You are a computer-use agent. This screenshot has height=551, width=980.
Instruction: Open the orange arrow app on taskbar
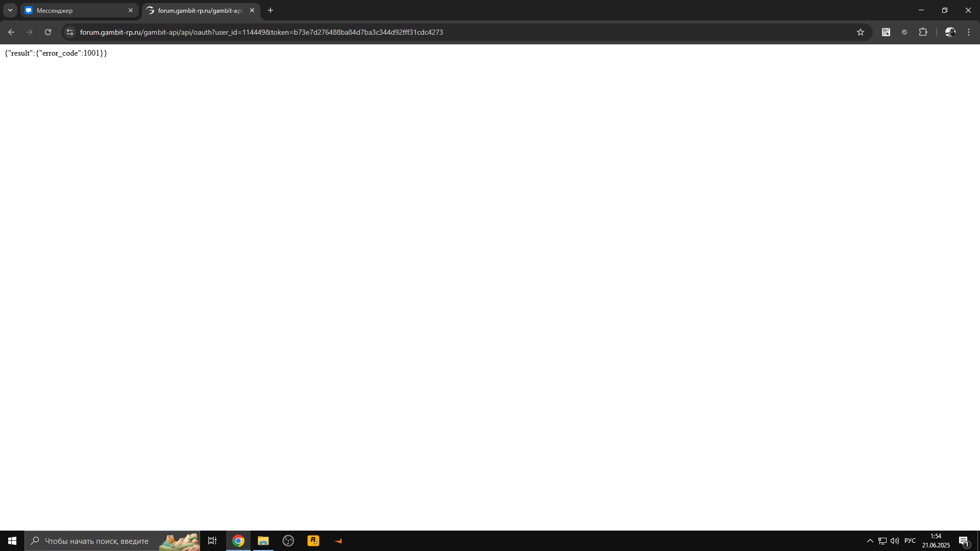pyautogui.click(x=338, y=541)
